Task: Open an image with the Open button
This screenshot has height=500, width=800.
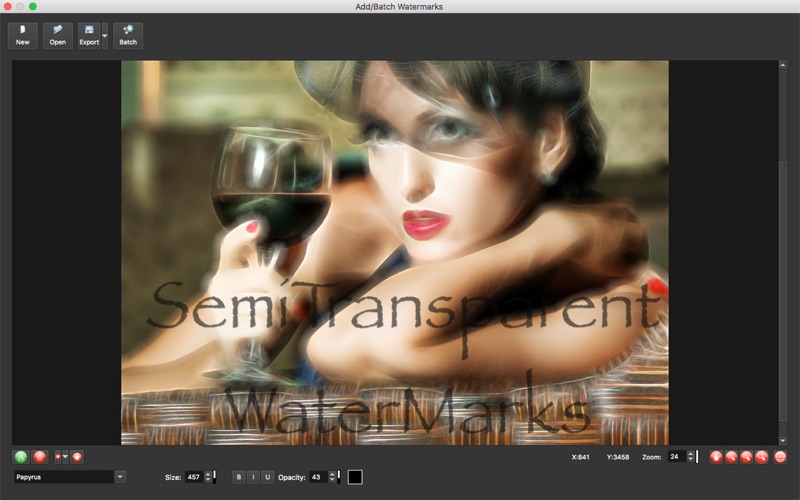Action: (58, 35)
